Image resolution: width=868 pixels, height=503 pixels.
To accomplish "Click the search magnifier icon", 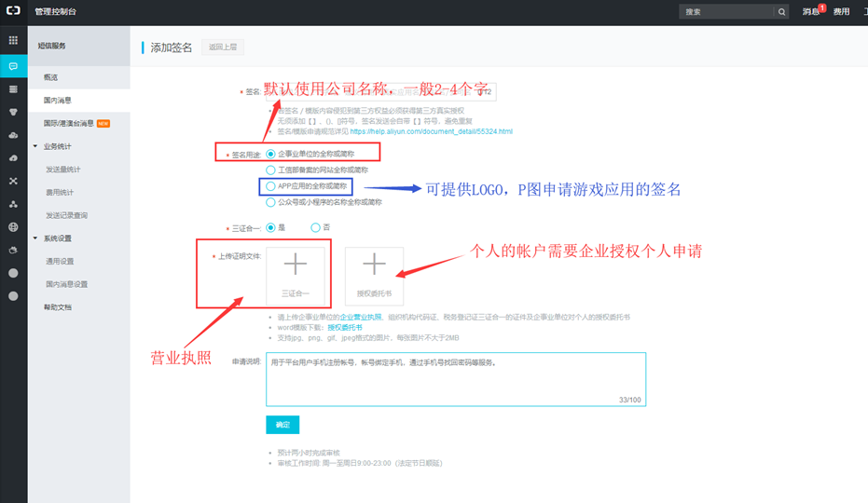I will (x=781, y=11).
